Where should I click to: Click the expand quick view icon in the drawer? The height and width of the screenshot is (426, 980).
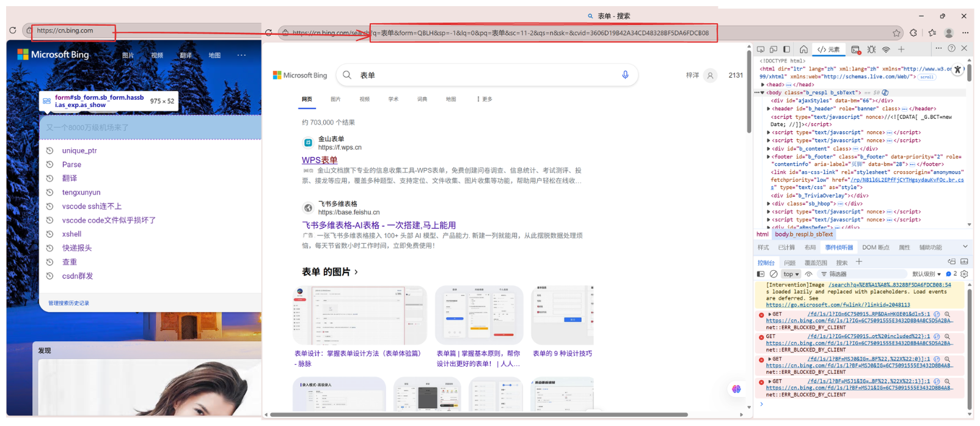[x=964, y=262]
